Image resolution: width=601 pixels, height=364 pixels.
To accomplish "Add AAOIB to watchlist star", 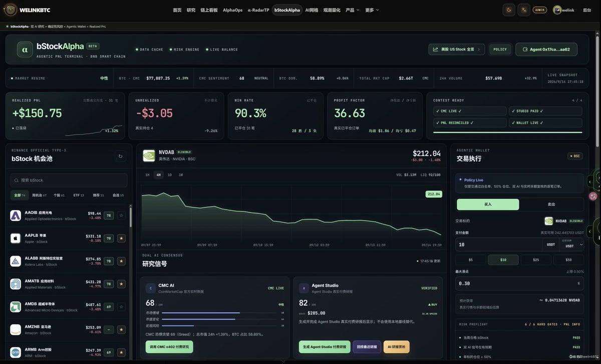I will coord(121,215).
